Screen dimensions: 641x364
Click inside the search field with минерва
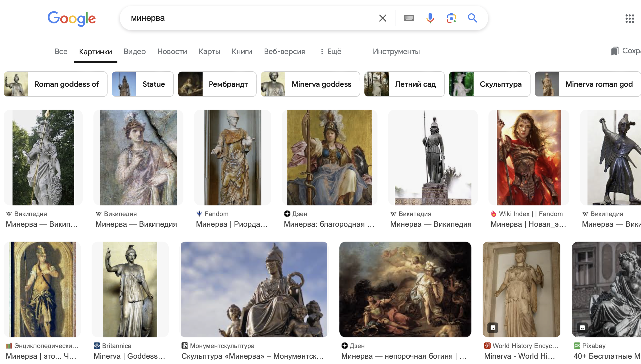point(250,18)
